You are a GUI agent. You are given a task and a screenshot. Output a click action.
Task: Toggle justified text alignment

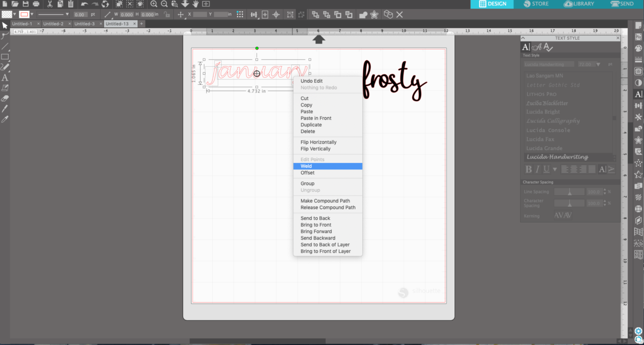(x=592, y=169)
